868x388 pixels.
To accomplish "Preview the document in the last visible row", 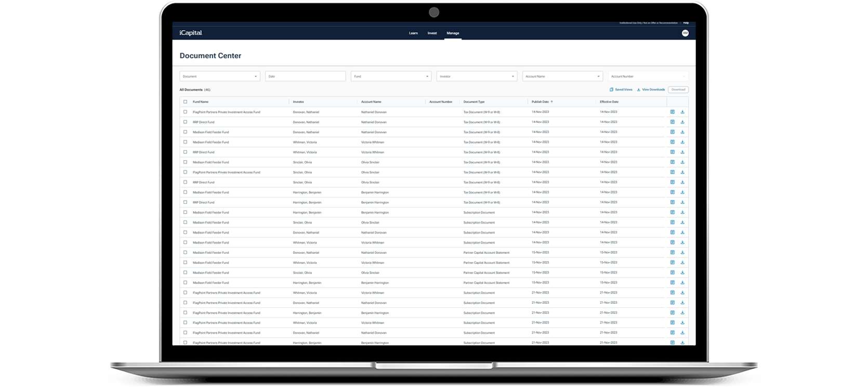I will pos(673,343).
